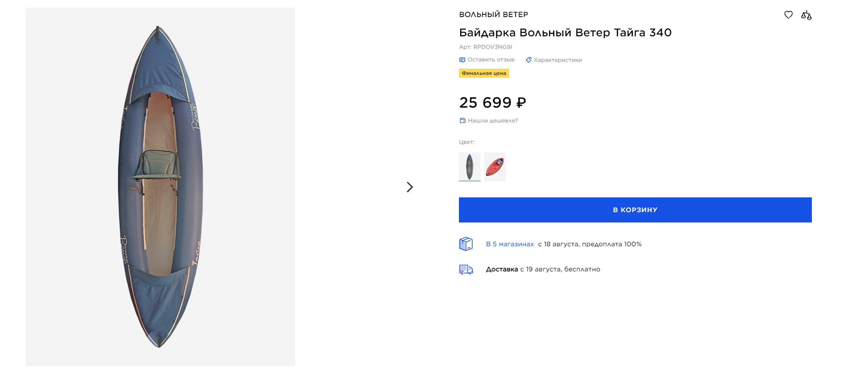The height and width of the screenshot is (388, 868).
Task: Click the Доставка delivery label
Action: point(502,269)
